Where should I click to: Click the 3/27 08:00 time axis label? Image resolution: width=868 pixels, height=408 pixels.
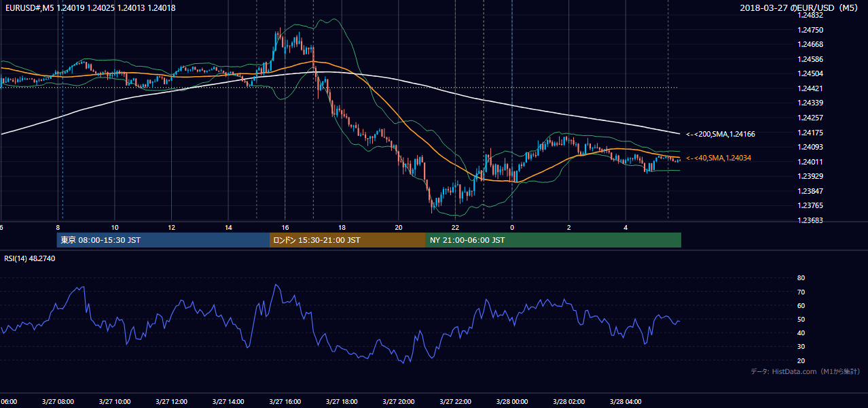tap(58, 401)
